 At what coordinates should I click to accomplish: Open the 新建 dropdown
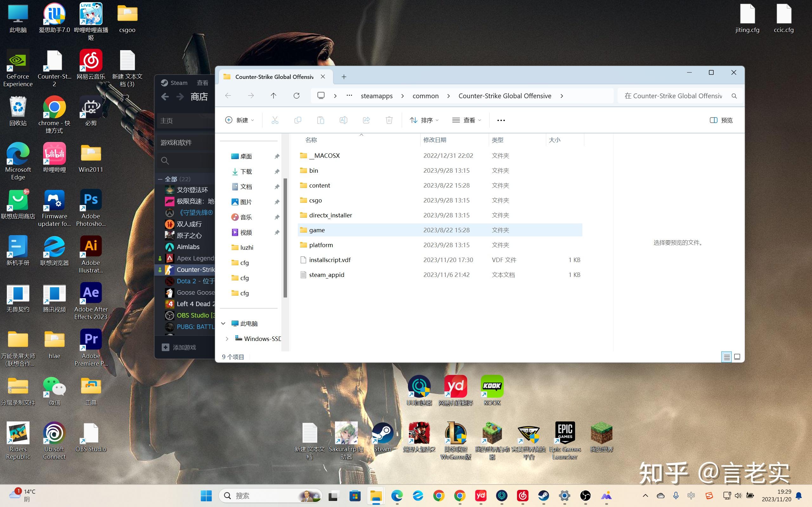pos(239,120)
